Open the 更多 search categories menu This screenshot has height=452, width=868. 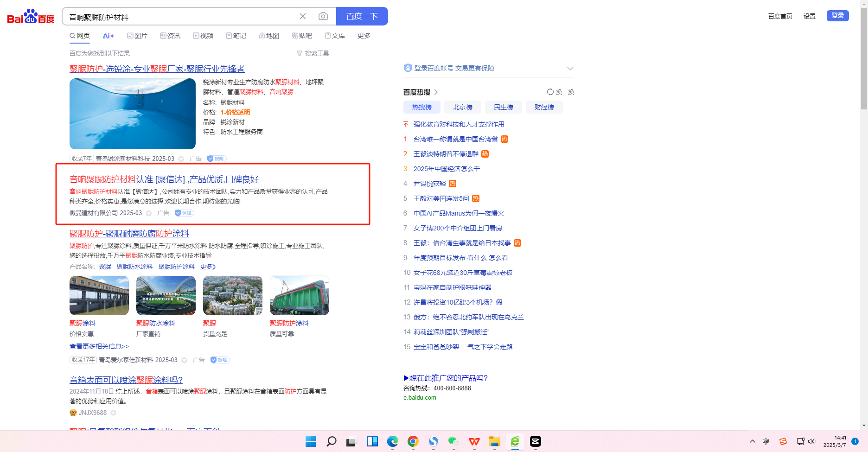pyautogui.click(x=364, y=36)
